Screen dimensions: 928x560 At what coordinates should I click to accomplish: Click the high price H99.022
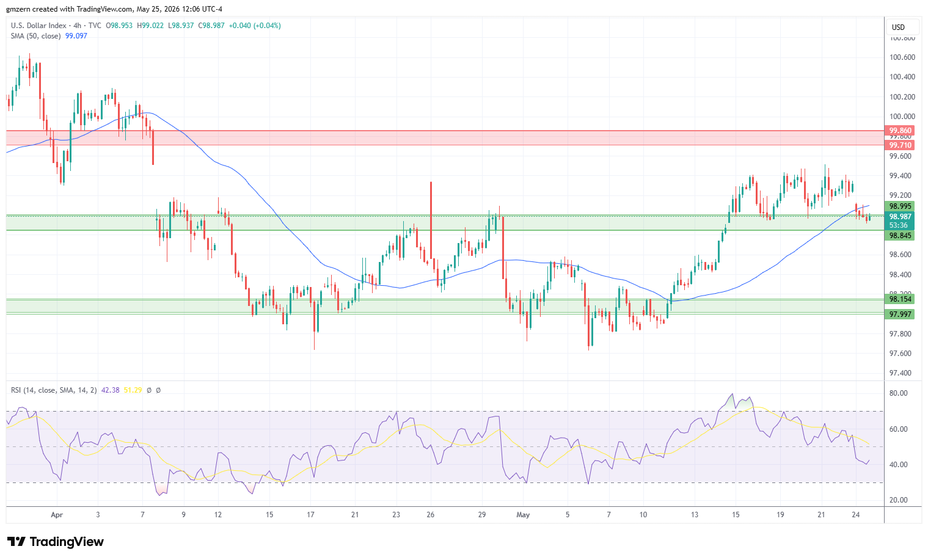[x=150, y=26]
